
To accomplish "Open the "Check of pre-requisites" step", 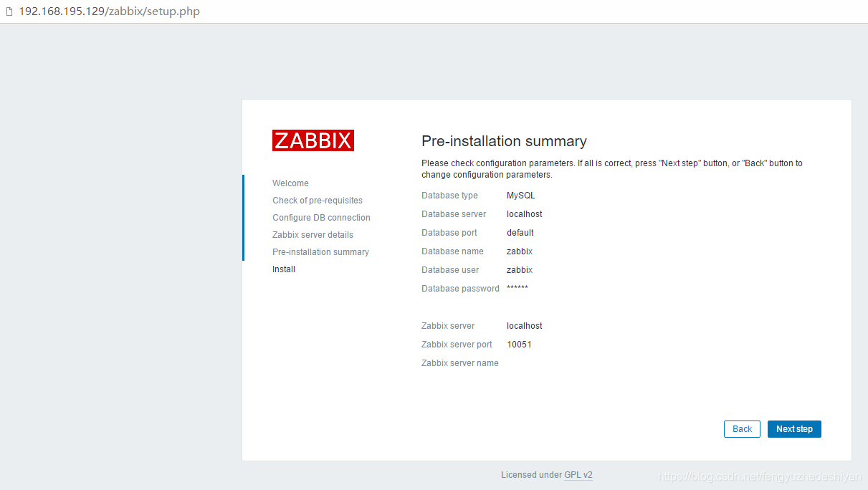I will click(318, 200).
